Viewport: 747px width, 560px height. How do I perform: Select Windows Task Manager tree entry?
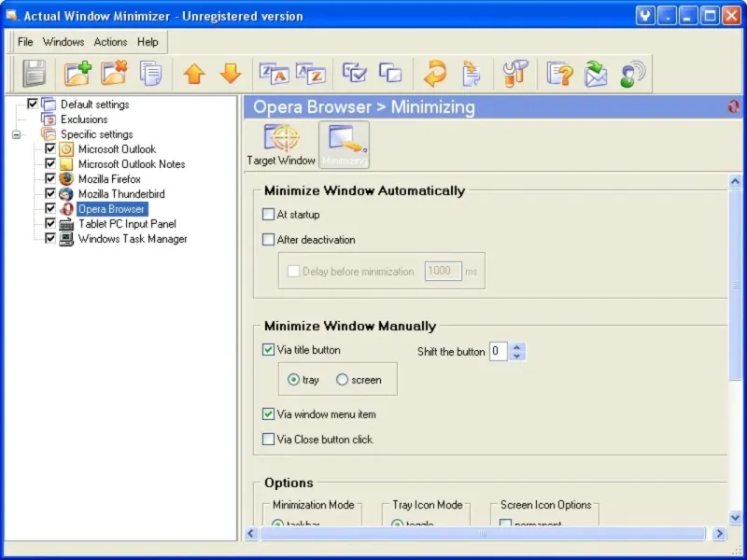(133, 239)
